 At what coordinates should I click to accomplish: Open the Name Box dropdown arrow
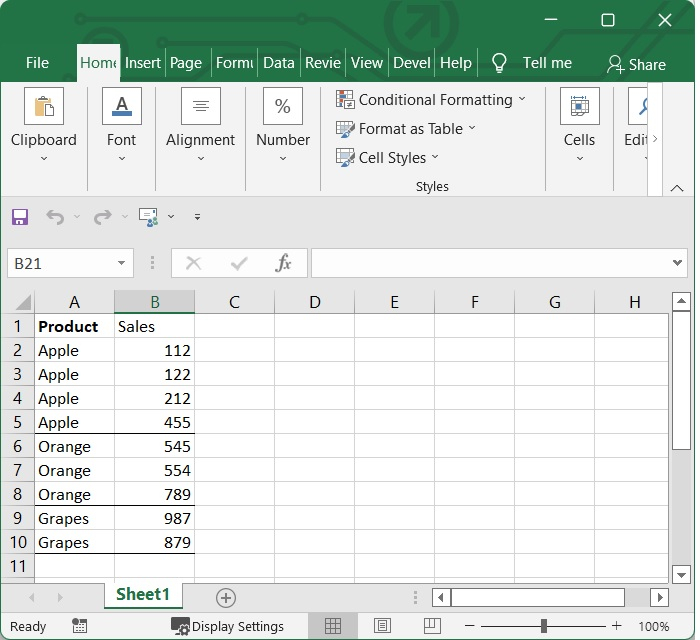click(121, 264)
